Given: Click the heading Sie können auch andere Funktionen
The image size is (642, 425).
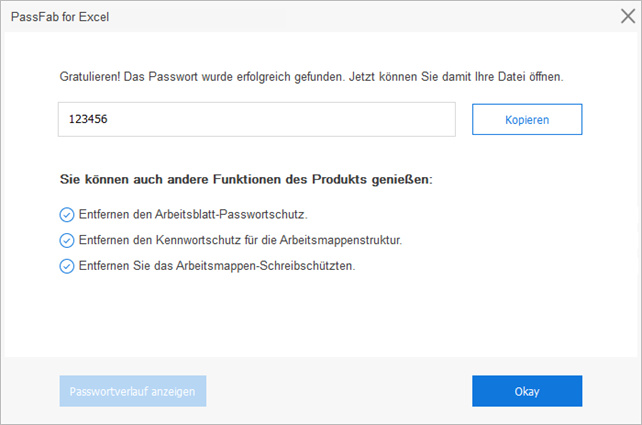Looking at the screenshot, I should (x=171, y=179).
